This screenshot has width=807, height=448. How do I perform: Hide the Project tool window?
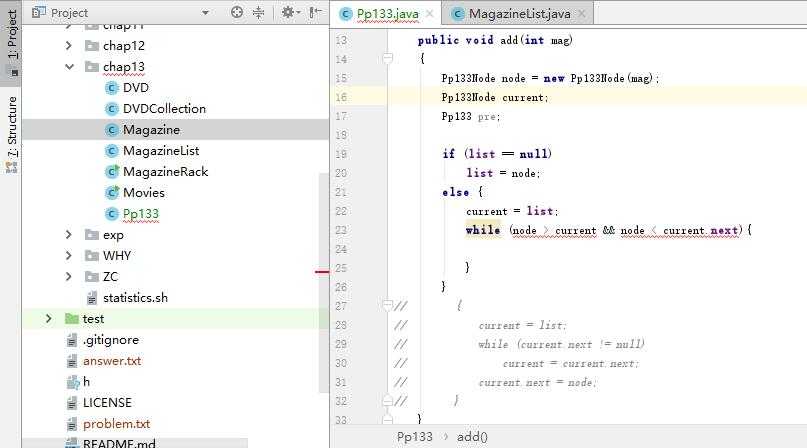click(315, 12)
